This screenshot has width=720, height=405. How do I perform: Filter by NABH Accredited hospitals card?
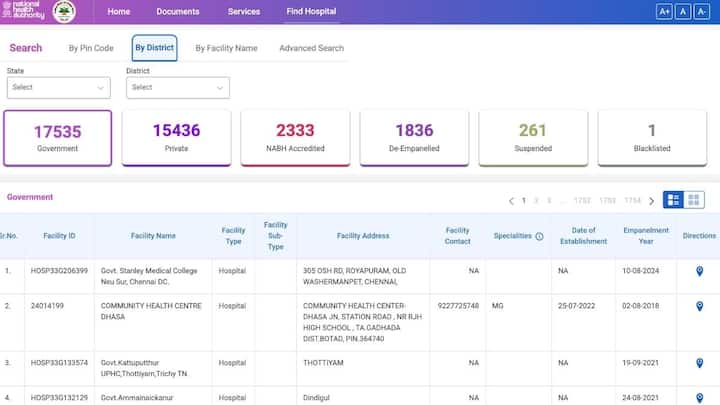tap(295, 137)
